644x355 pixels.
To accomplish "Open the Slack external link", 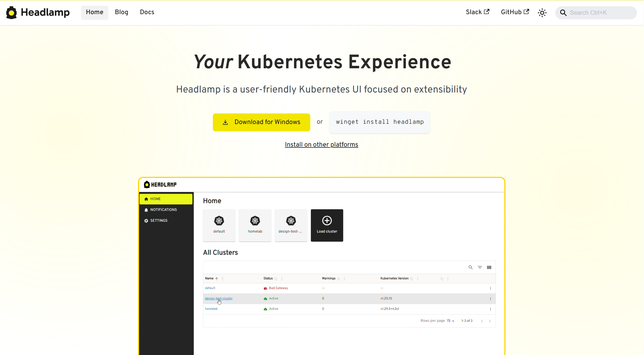I will click(477, 12).
